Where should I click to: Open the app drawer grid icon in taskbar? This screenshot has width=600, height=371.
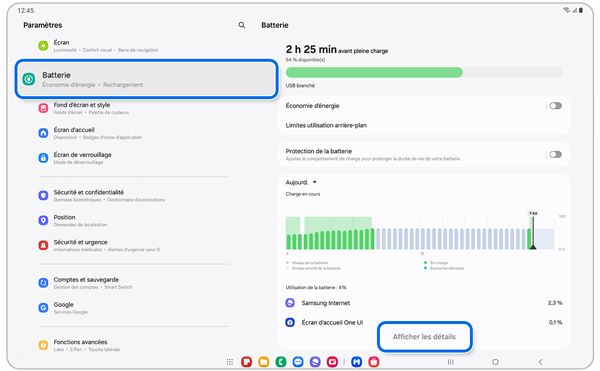(230, 362)
